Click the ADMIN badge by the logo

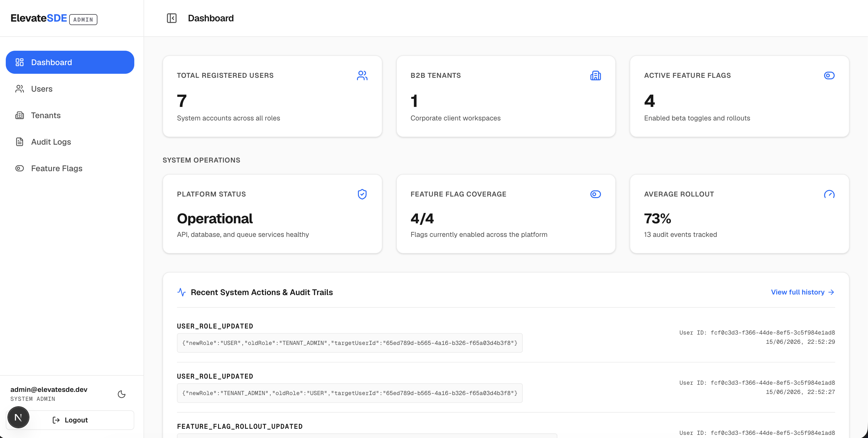tap(83, 20)
